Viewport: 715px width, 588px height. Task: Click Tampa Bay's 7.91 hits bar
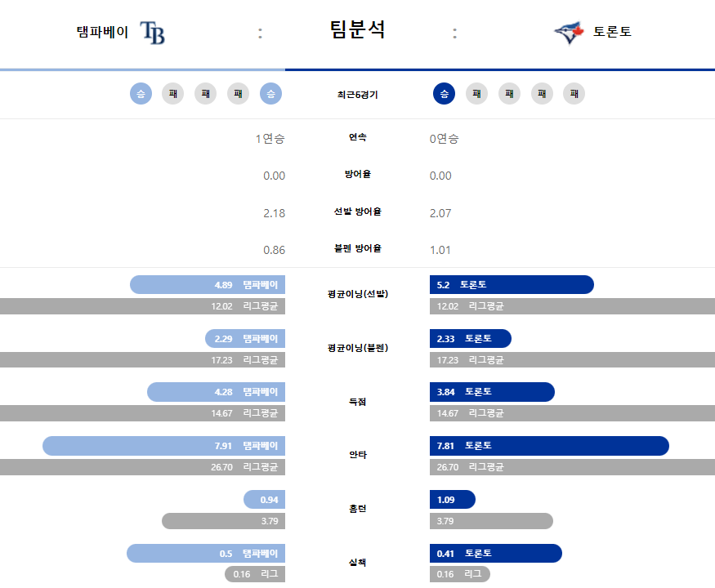pyautogui.click(x=163, y=446)
